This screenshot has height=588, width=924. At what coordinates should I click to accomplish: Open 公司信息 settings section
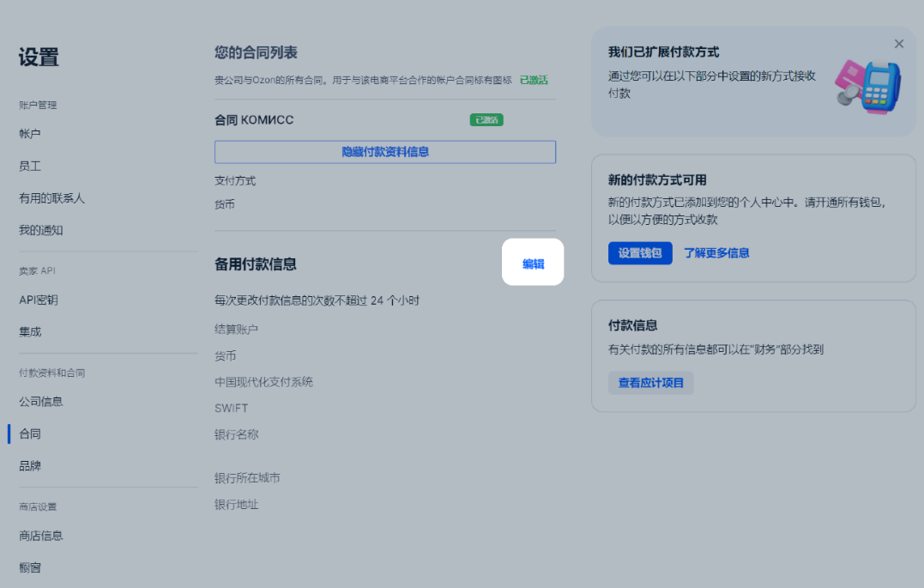point(41,401)
